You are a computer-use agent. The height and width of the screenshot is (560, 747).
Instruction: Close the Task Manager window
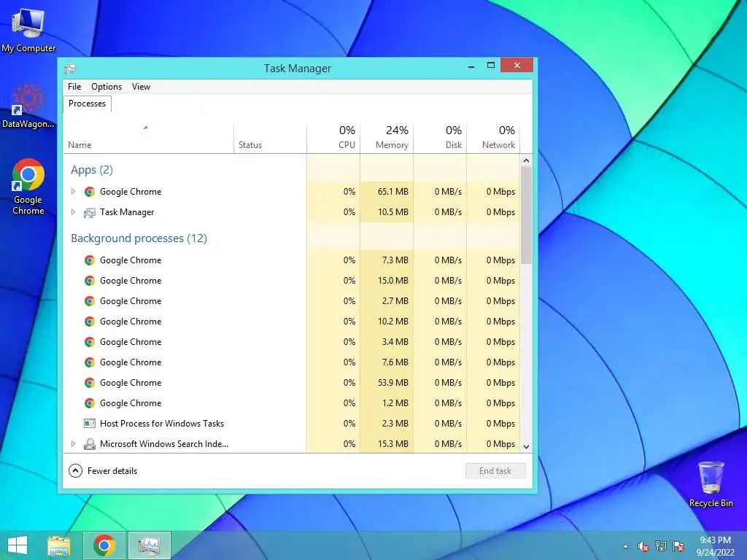tap(517, 65)
